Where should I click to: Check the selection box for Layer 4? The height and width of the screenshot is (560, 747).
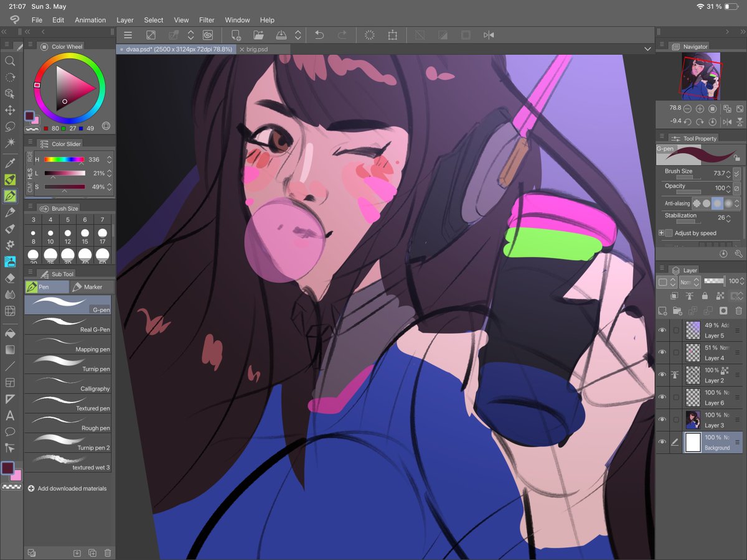click(676, 353)
